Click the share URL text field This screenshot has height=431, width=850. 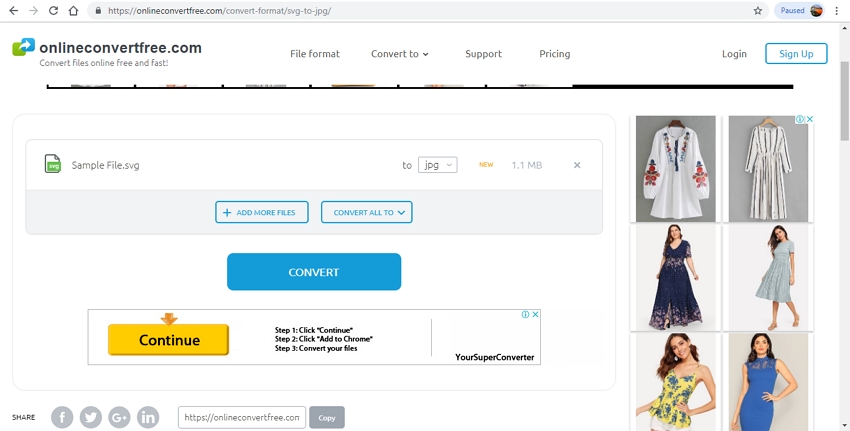point(242,417)
